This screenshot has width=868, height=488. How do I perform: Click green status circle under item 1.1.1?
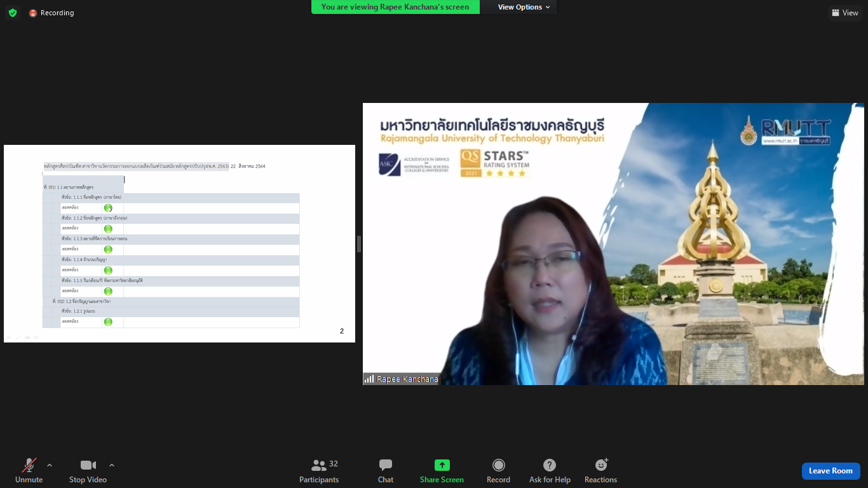pos(108,208)
